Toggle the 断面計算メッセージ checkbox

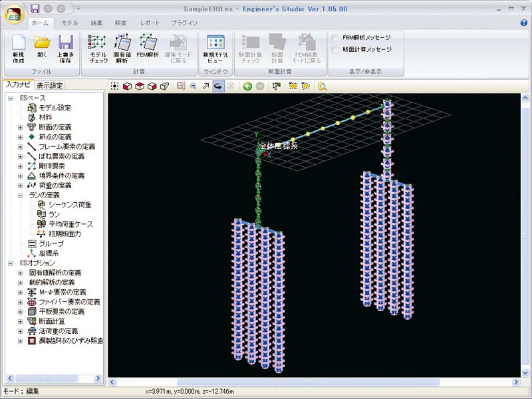pyautogui.click(x=335, y=49)
